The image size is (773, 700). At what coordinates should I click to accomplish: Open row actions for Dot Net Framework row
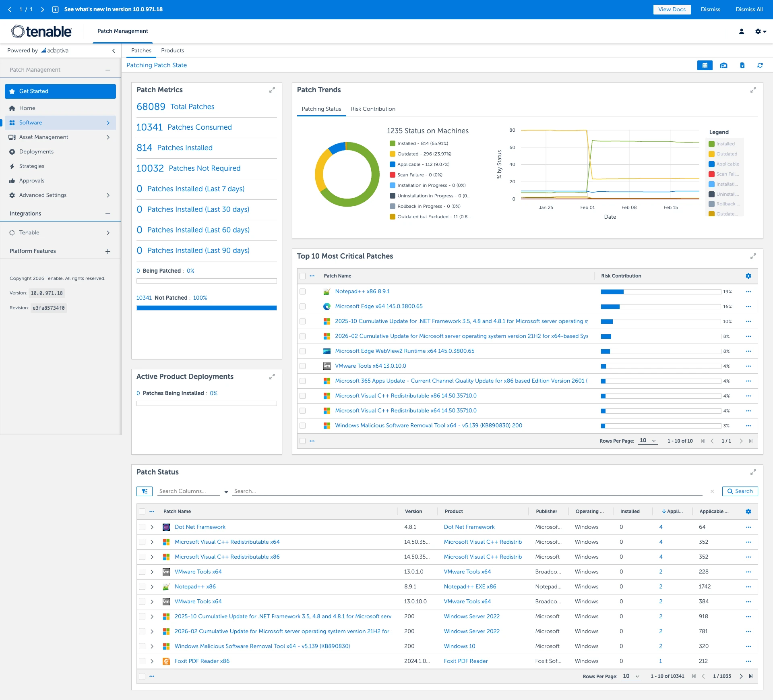click(x=748, y=527)
